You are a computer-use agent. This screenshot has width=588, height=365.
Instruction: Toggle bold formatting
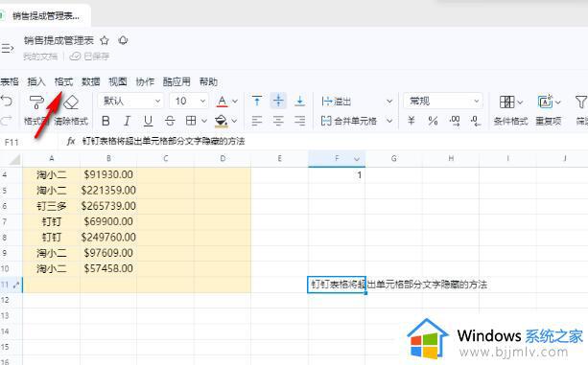click(106, 121)
